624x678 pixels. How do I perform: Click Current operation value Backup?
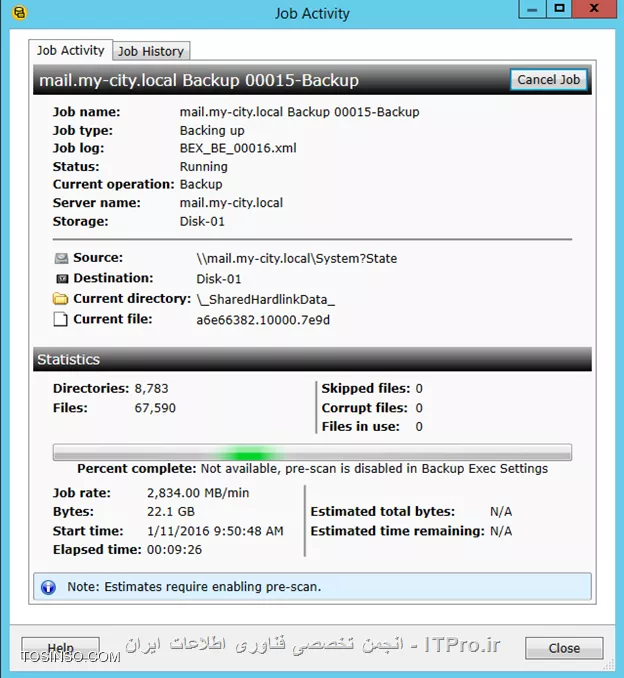[201, 184]
